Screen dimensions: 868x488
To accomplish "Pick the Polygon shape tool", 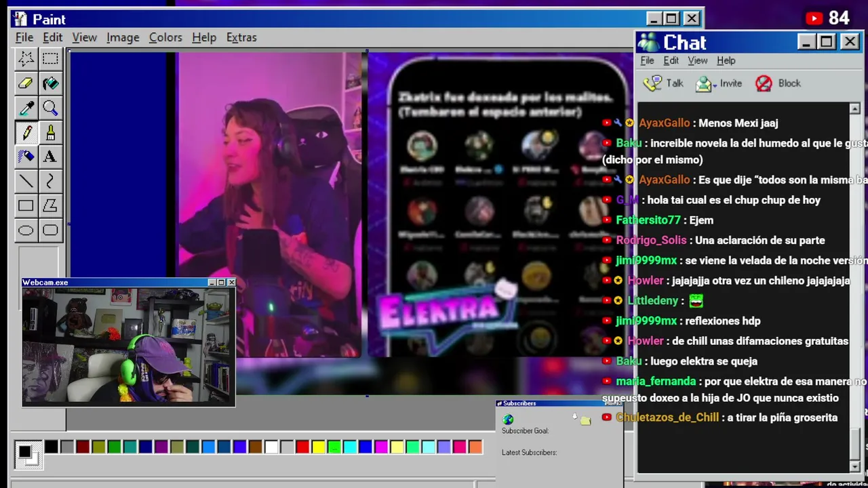I will tap(50, 205).
